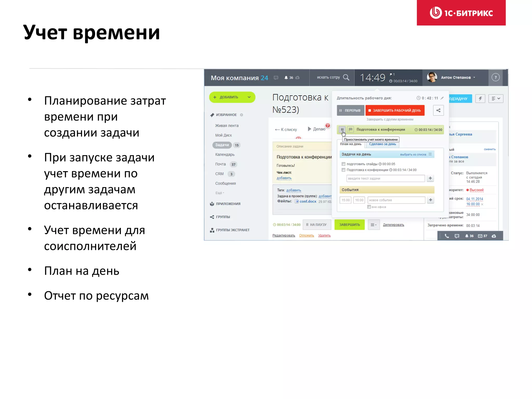Click the notifications bell icon in header

(x=286, y=77)
